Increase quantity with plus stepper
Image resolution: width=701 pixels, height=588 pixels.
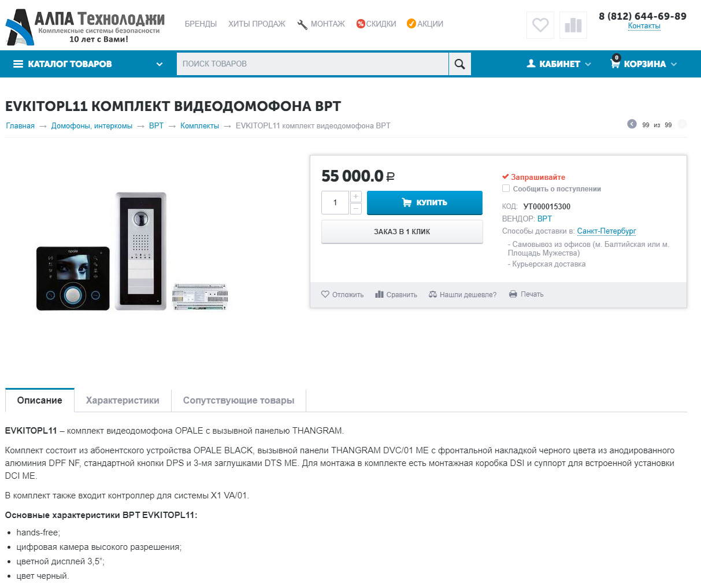click(x=356, y=197)
